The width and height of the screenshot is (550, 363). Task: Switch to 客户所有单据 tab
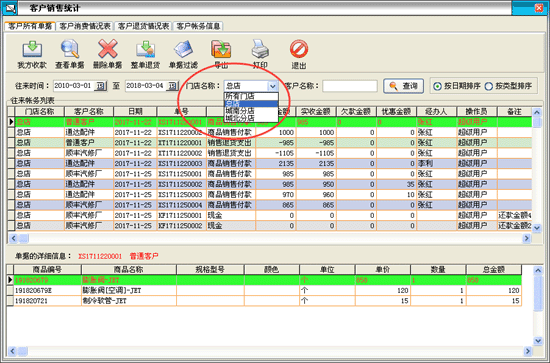pos(30,26)
